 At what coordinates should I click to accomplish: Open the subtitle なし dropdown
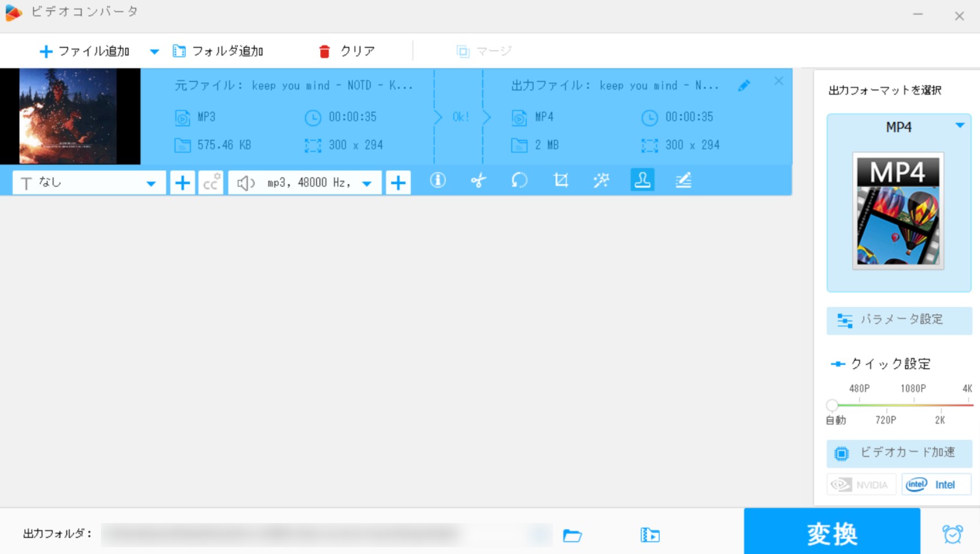click(89, 183)
